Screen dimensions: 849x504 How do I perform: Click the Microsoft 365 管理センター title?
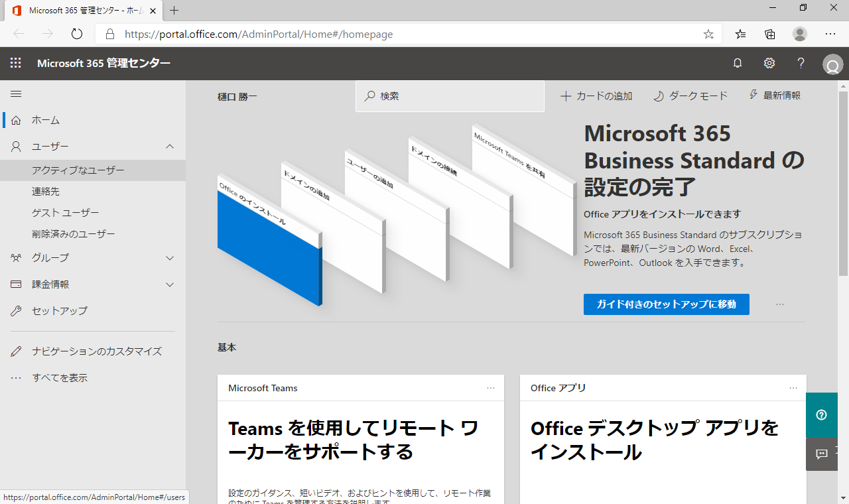(103, 63)
